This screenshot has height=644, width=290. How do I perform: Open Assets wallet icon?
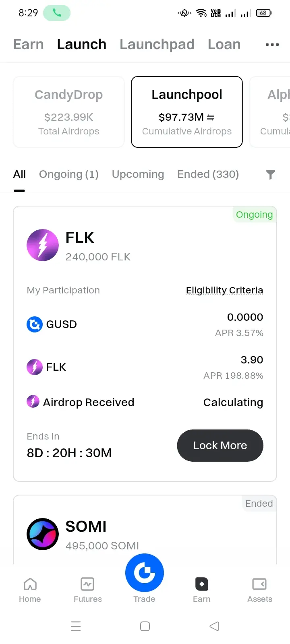pyautogui.click(x=259, y=584)
